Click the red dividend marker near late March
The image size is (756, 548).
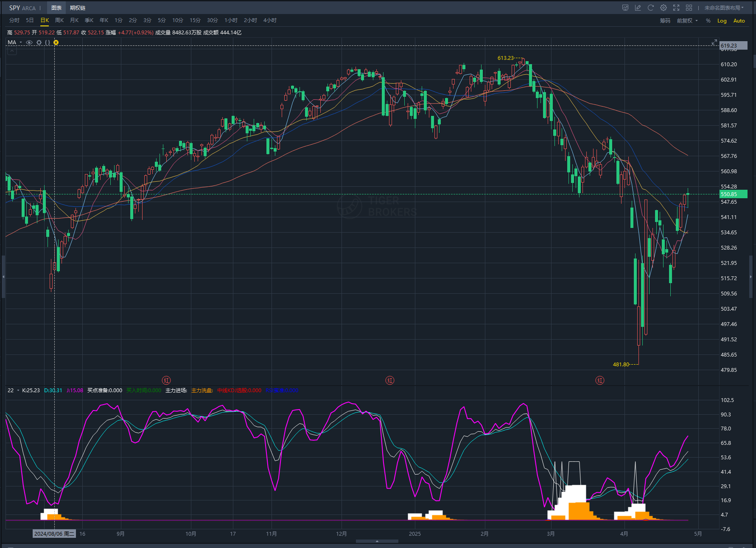coord(600,380)
